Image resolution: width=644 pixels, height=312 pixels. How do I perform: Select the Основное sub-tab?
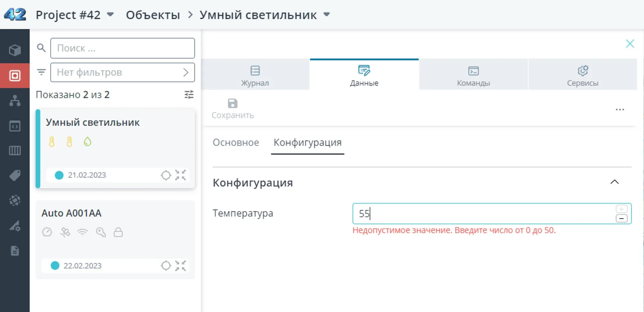[236, 142]
